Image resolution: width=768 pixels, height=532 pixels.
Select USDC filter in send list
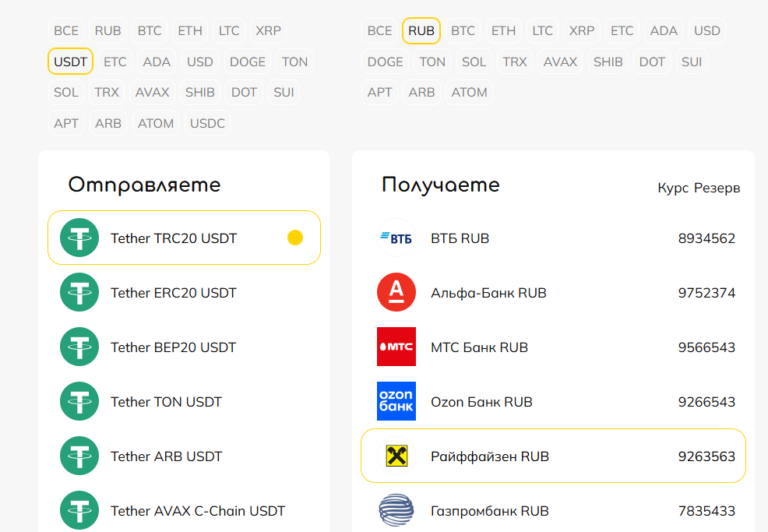pyautogui.click(x=207, y=123)
